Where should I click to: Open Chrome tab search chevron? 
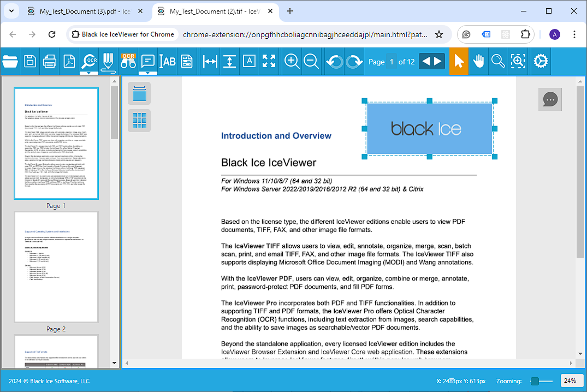pos(11,11)
